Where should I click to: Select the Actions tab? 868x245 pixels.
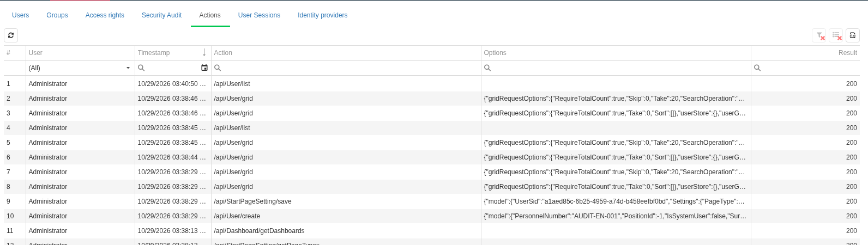click(x=210, y=15)
